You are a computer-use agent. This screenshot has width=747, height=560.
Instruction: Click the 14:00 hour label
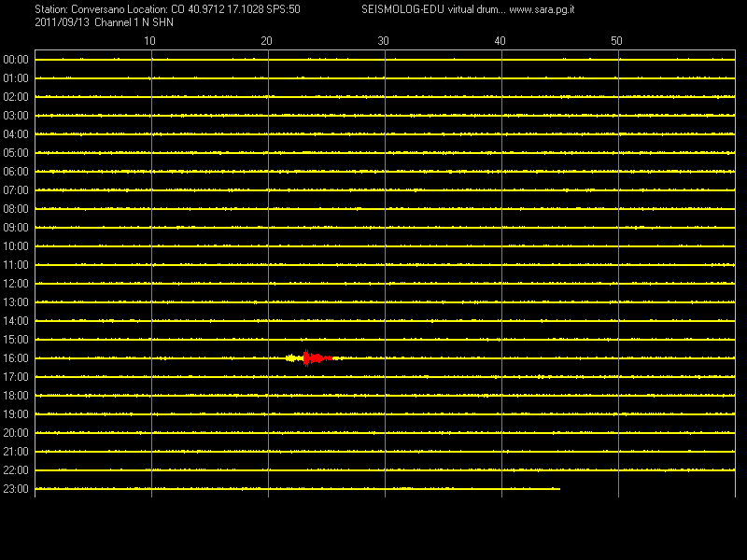(x=16, y=321)
